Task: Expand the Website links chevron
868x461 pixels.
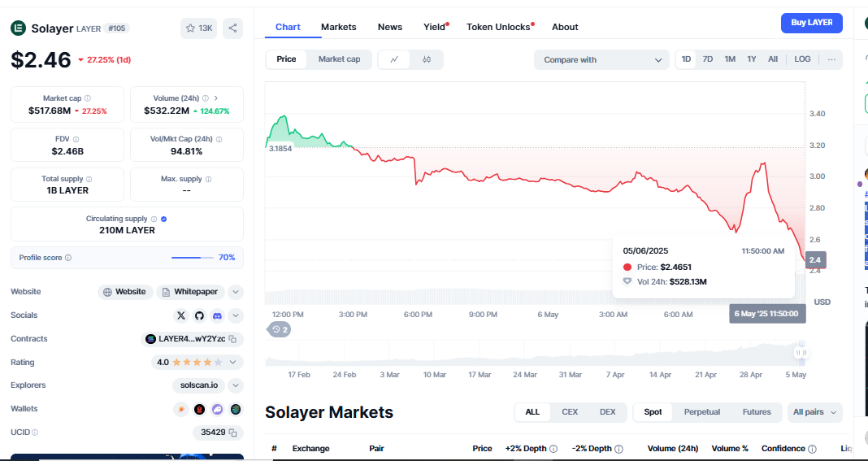Action: point(235,292)
